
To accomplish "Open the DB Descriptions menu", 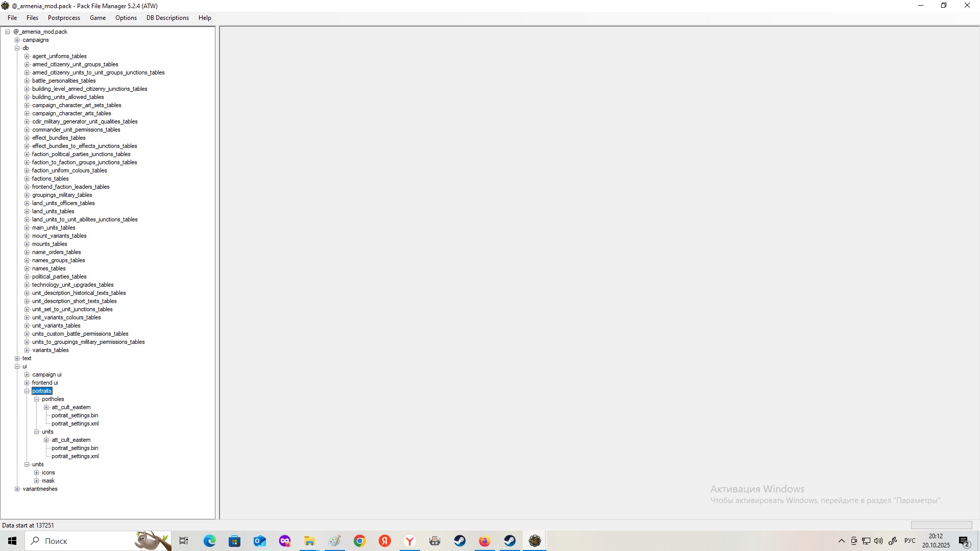I will 167,18.
